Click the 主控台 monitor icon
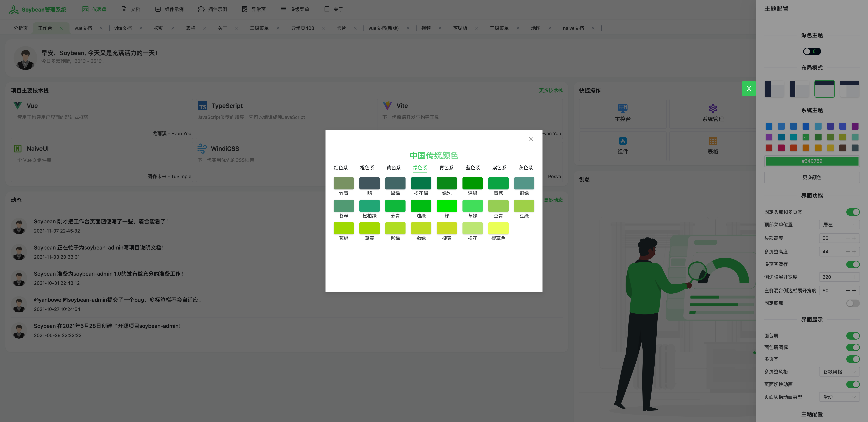Viewport: 868px width, 422px height. (x=622, y=108)
